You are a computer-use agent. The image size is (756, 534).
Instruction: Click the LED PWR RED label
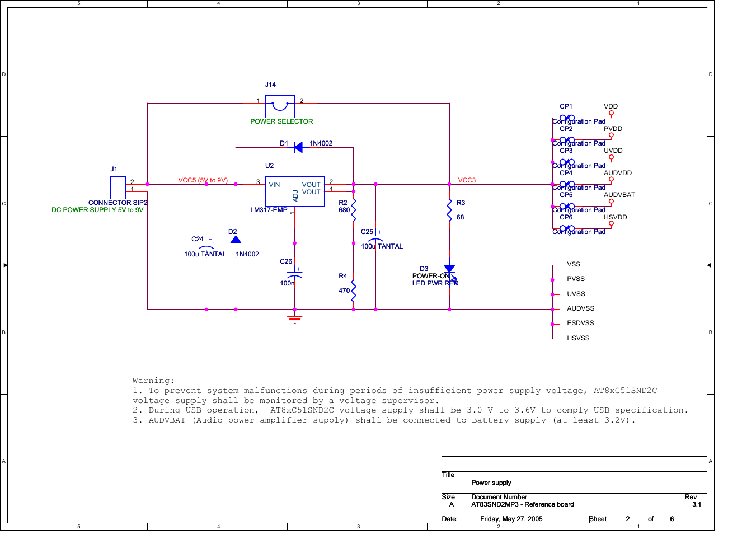[435, 283]
